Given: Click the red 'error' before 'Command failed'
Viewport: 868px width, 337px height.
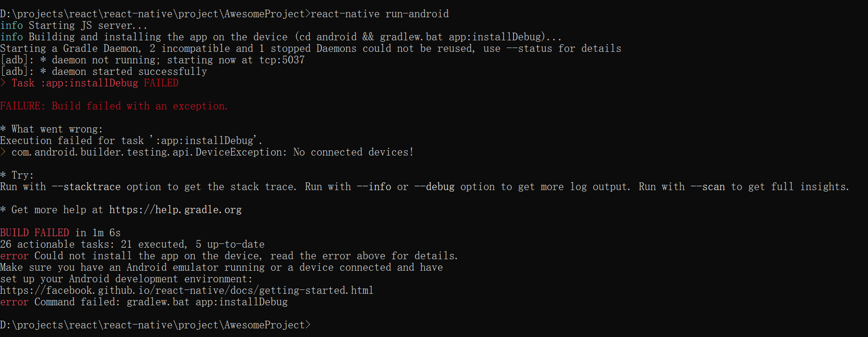Looking at the screenshot, I should (x=14, y=302).
